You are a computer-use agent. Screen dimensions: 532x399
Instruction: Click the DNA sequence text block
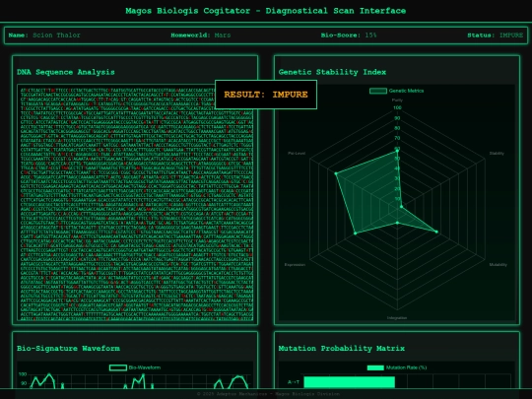click(137, 204)
